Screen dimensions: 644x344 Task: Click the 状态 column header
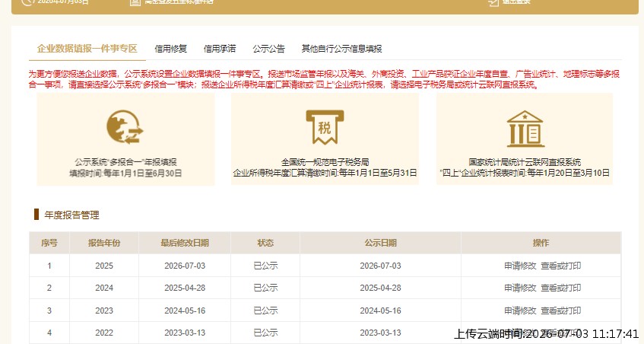[265, 243]
